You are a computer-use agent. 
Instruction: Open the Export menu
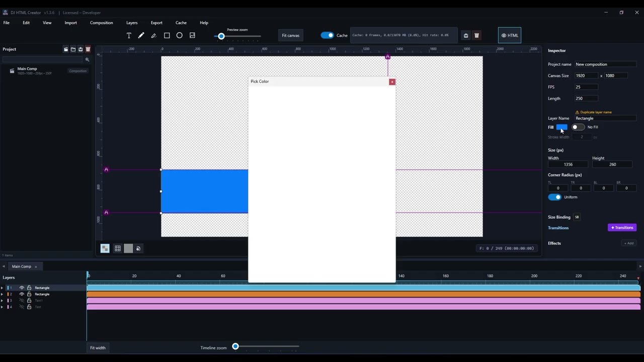(x=156, y=23)
